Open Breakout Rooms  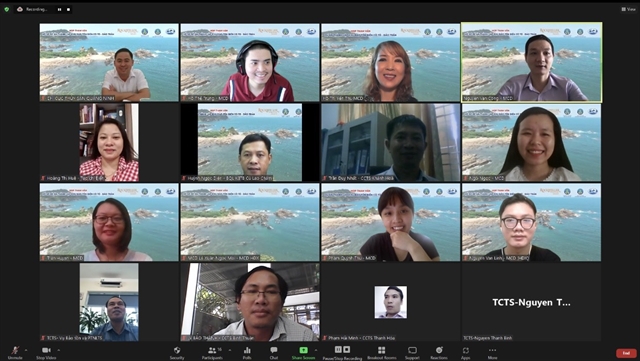[382, 353]
